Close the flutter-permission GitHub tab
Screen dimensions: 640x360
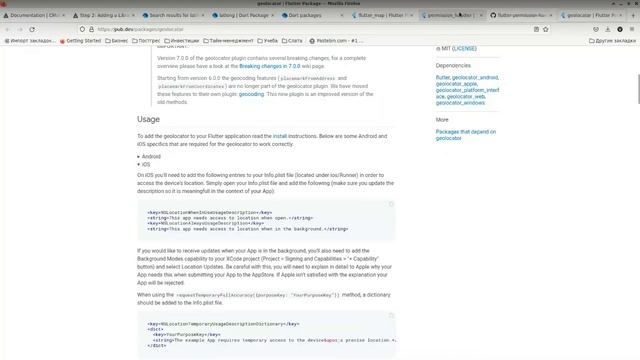pyautogui.click(x=551, y=15)
